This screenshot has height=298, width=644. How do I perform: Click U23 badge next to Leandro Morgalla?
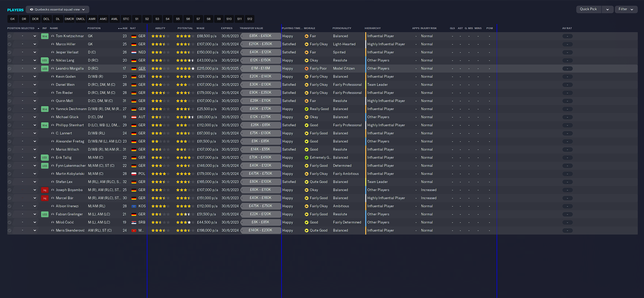(x=45, y=69)
